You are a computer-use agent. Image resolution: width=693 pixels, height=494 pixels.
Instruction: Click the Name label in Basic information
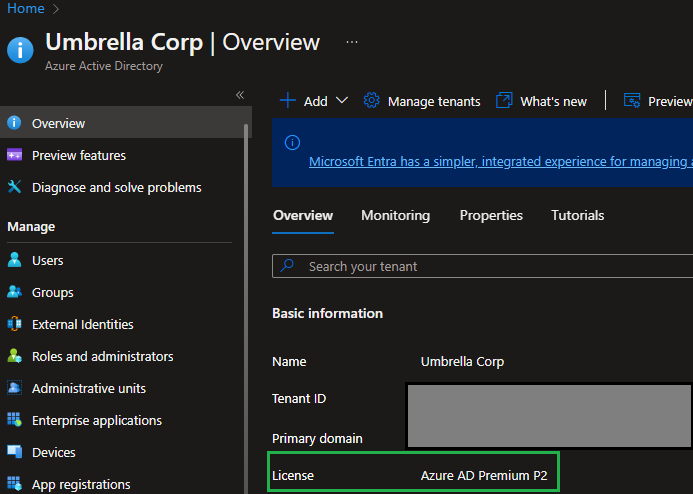coord(289,362)
